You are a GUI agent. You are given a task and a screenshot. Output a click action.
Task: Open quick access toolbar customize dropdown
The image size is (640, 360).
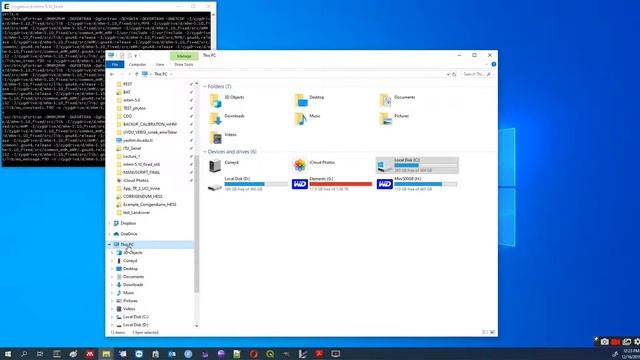(x=136, y=56)
